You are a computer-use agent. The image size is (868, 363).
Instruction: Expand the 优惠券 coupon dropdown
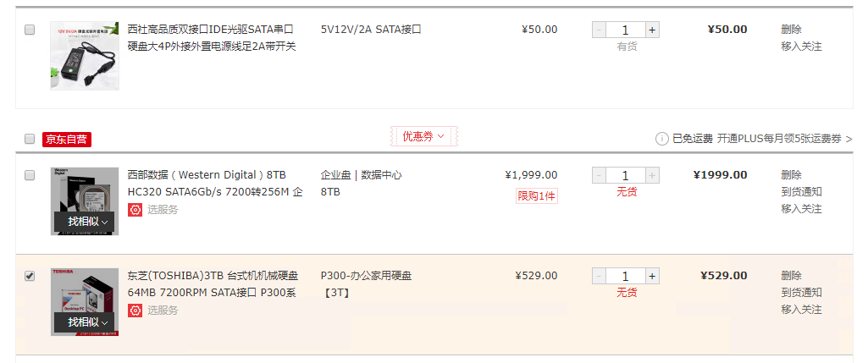(423, 136)
